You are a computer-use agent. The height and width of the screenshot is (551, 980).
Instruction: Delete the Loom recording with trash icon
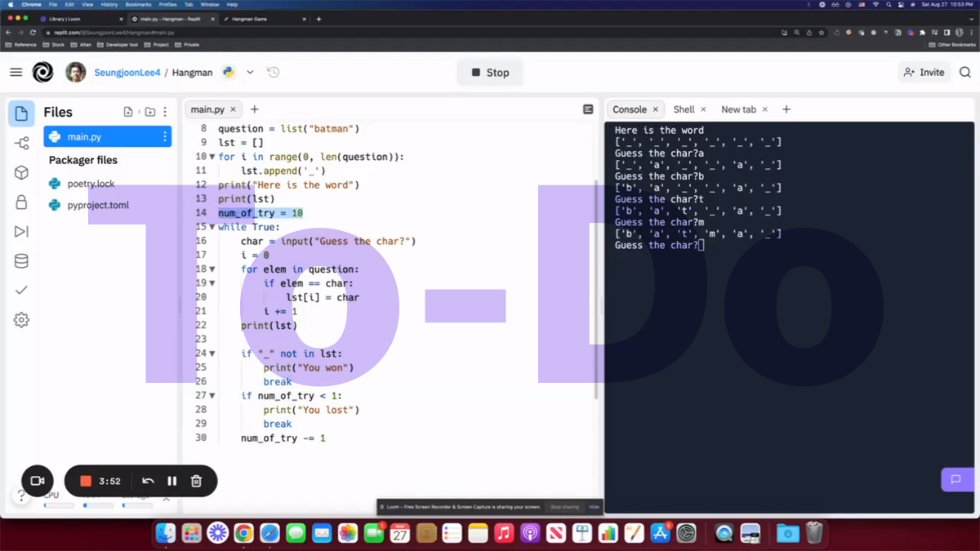click(x=196, y=481)
